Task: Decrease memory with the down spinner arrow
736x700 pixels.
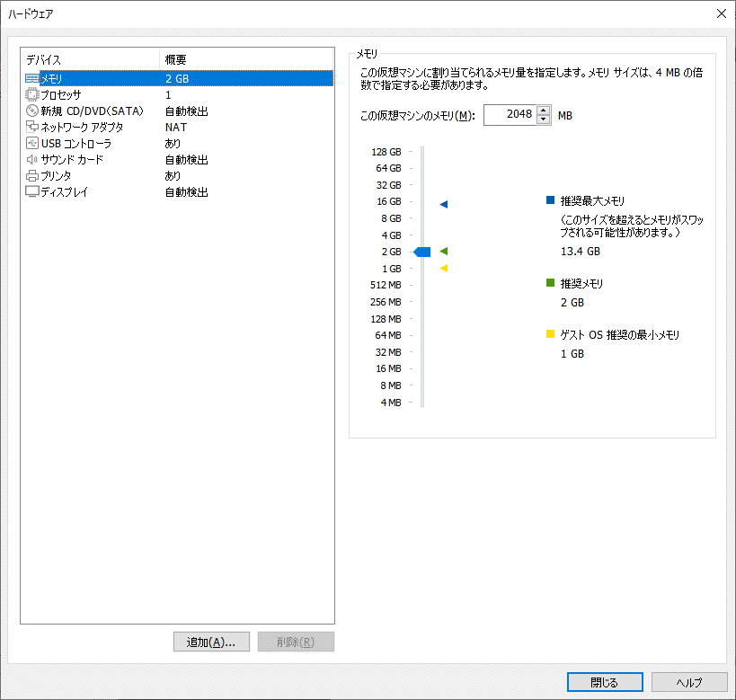Action: pyautogui.click(x=544, y=120)
